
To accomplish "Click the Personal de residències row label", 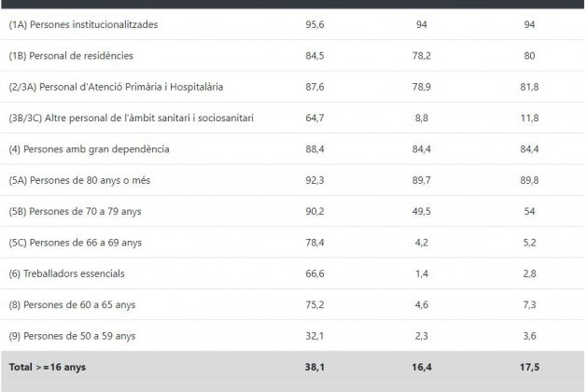I will [71, 55].
